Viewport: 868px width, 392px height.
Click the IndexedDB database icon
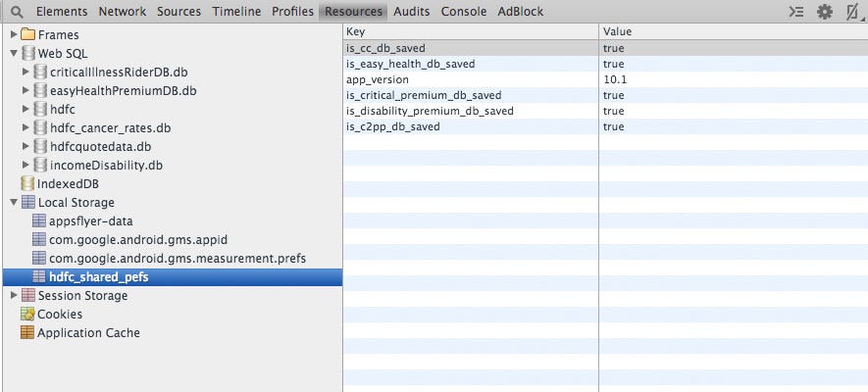click(x=27, y=183)
